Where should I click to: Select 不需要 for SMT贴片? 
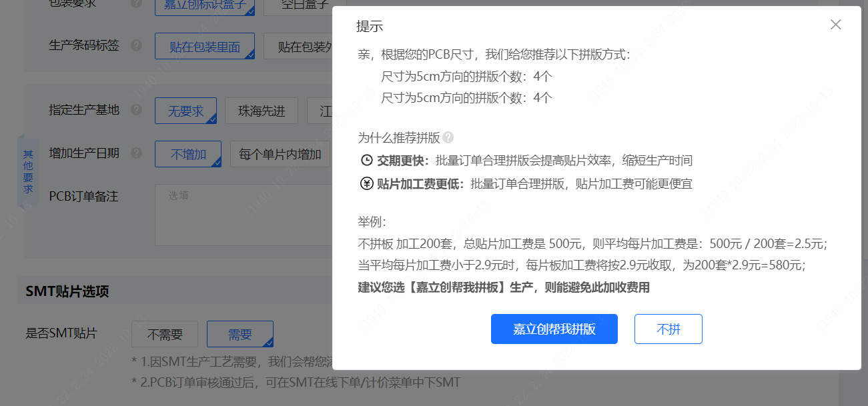click(164, 334)
